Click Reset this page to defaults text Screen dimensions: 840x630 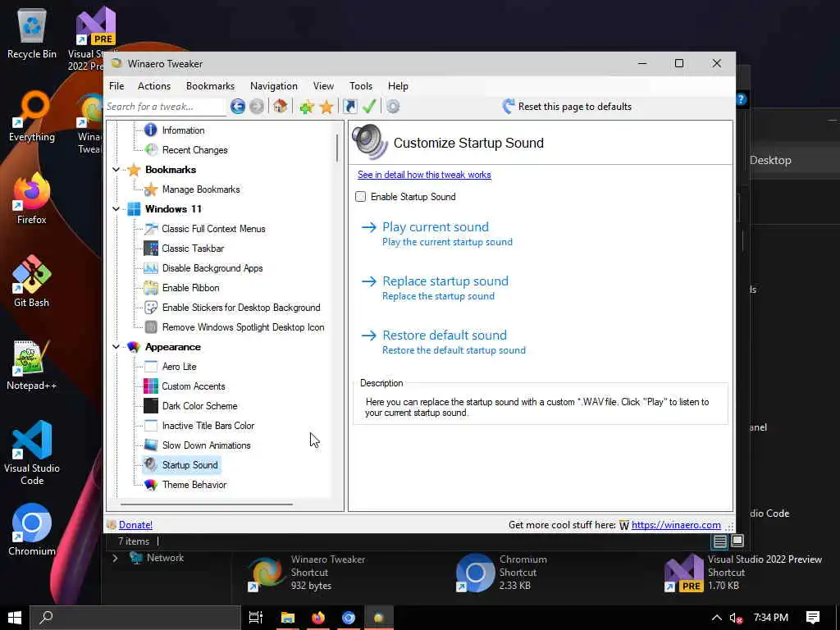coord(575,107)
